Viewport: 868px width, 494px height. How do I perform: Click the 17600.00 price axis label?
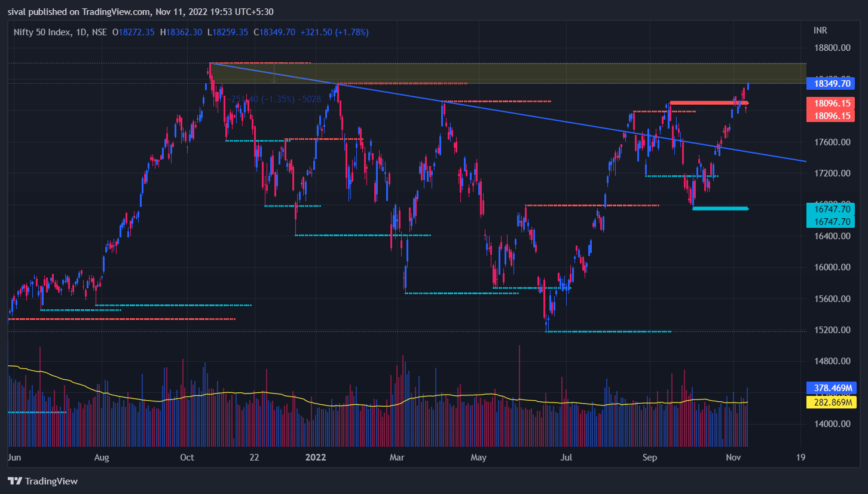(831, 142)
